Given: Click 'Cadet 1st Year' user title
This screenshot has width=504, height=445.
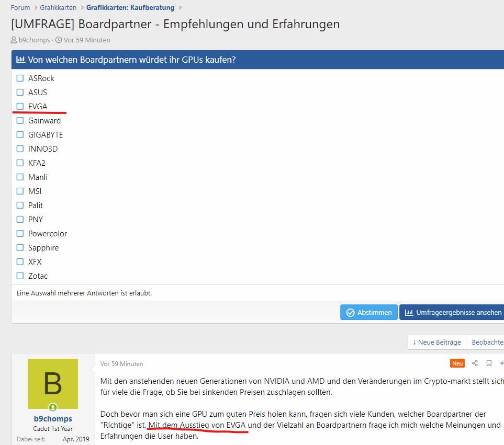Looking at the screenshot, I should coord(53,429).
